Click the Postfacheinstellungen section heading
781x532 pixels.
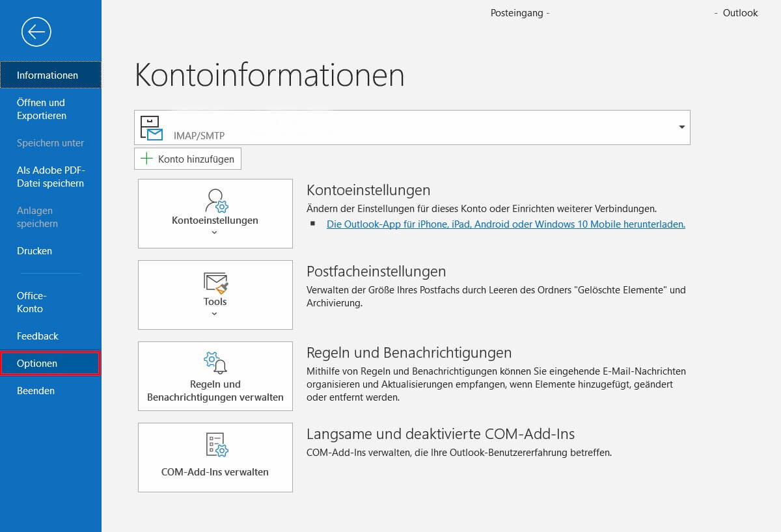(x=376, y=271)
